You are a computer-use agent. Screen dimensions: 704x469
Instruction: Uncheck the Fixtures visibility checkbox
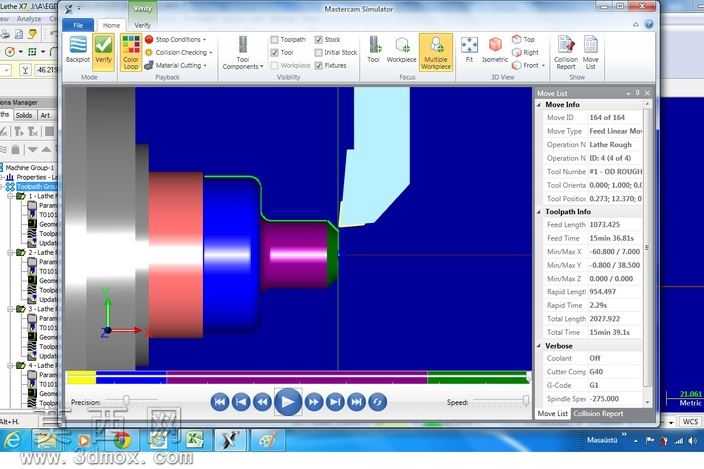point(318,66)
